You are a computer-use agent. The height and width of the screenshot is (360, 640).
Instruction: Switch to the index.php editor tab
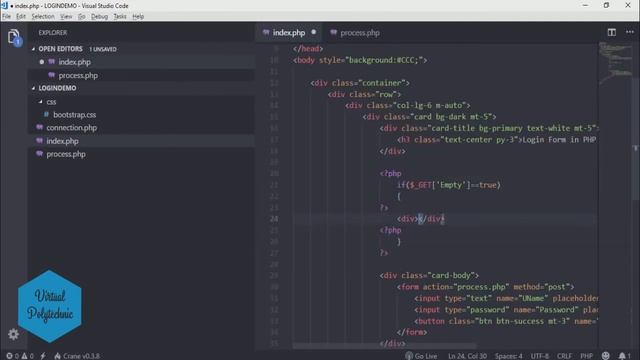click(x=289, y=33)
